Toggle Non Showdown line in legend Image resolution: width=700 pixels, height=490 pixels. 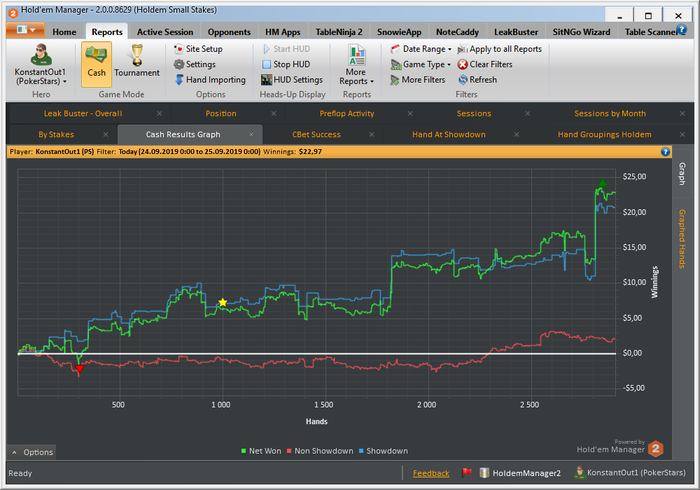tap(322, 451)
